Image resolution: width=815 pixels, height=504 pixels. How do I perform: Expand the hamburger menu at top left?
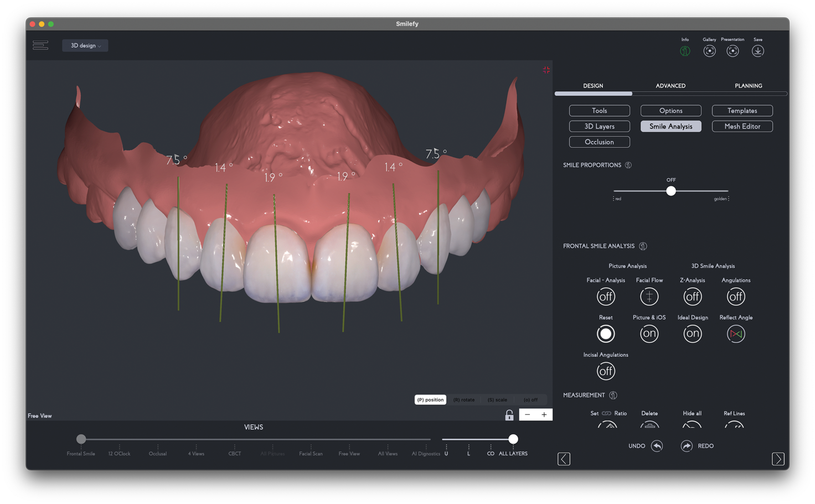40,45
